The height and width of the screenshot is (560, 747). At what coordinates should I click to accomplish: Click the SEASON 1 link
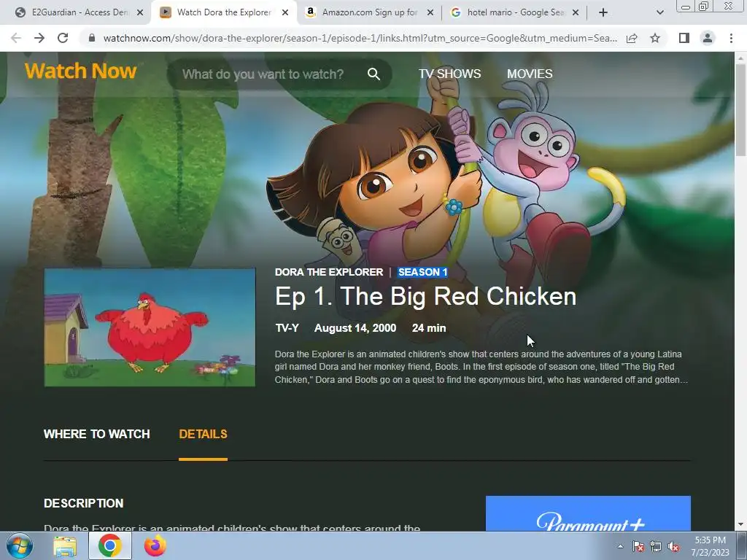point(422,272)
